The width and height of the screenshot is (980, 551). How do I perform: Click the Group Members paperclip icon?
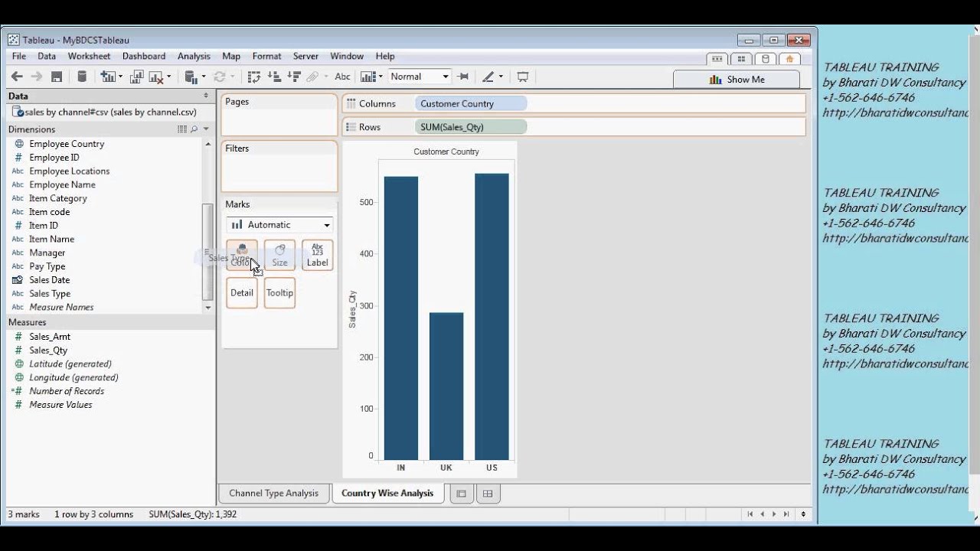point(312,77)
